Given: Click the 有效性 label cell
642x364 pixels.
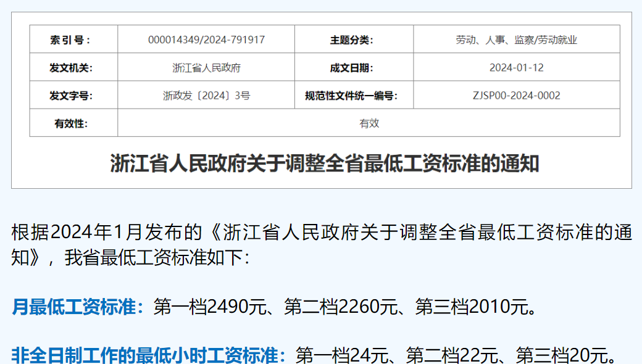Looking at the screenshot, I should pyautogui.click(x=70, y=123).
